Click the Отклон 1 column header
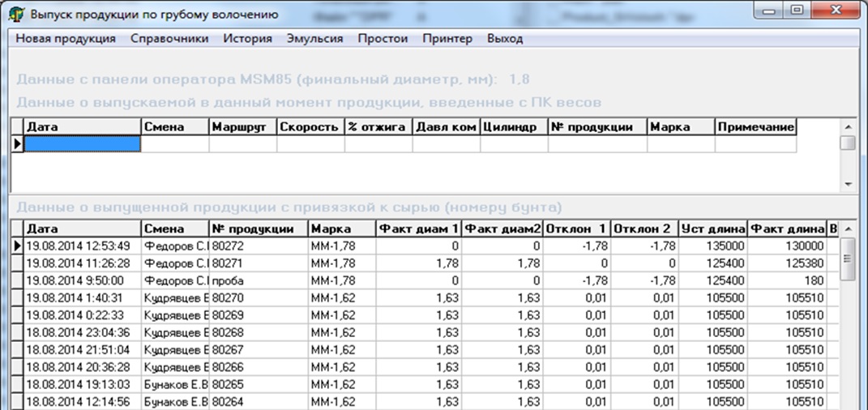Viewport: 868px width, 410px height. [x=577, y=228]
